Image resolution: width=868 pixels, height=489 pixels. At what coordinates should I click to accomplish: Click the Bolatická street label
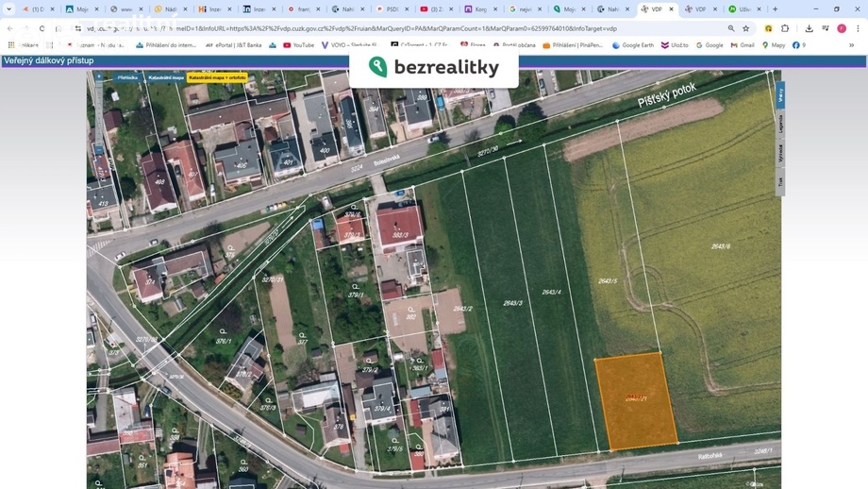coord(387,160)
